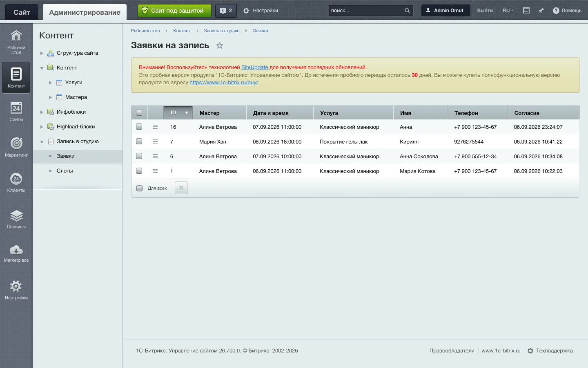Focus the поиск search field
Viewport: 588px width, 368px height.
(x=366, y=11)
